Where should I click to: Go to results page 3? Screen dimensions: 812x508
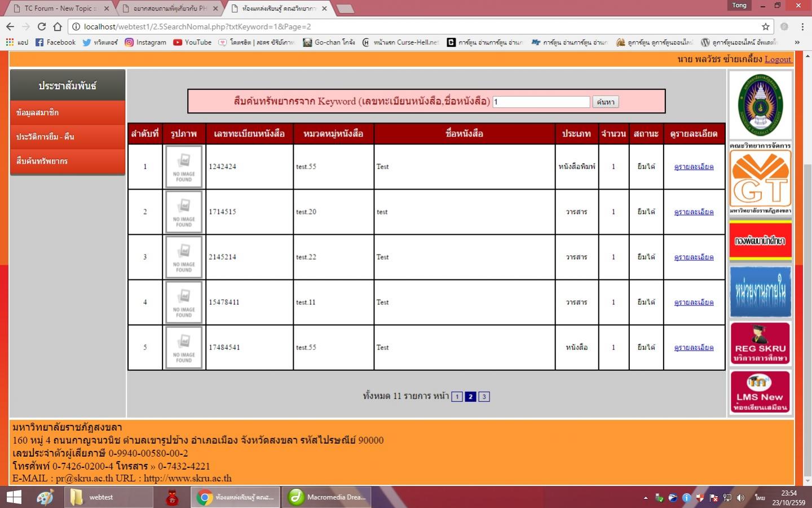pyautogui.click(x=484, y=397)
